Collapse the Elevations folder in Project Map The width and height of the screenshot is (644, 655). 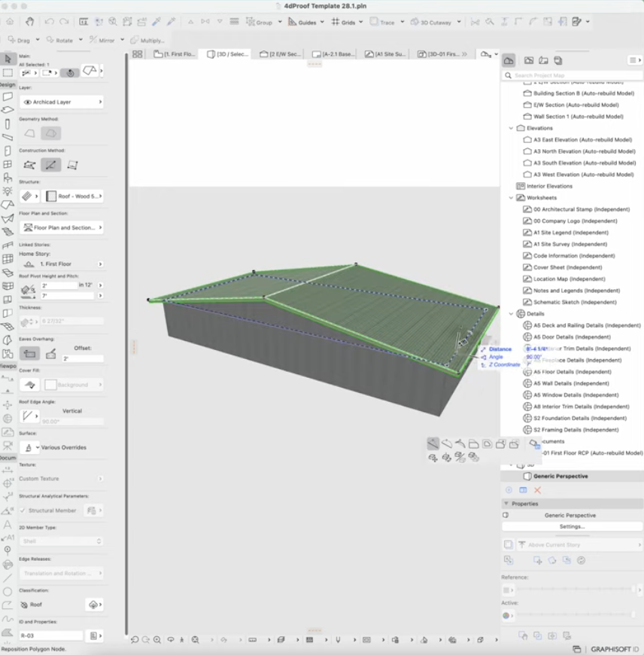pos(510,128)
